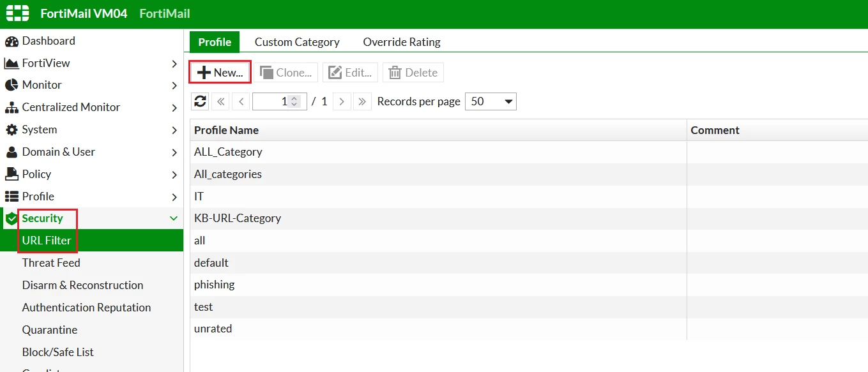
Task: Expand the Domain & User chevron
Action: [174, 153]
